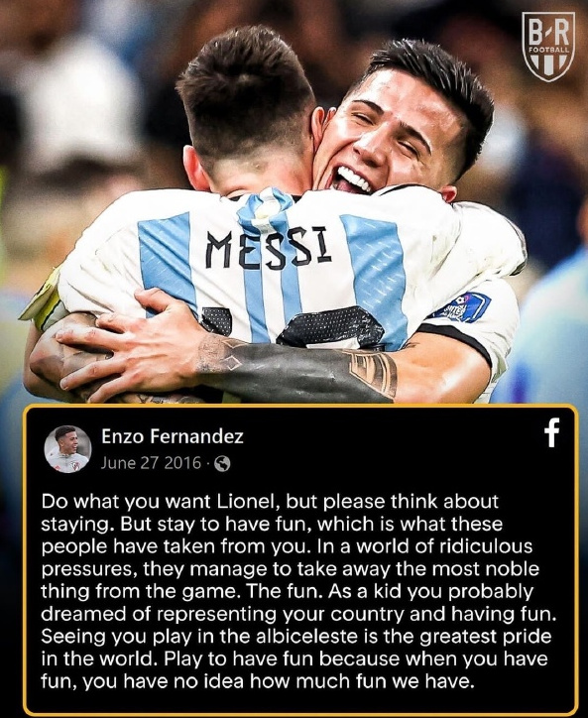Click the globe public-visibility icon
Screen dimensions: 588x718
(222, 464)
